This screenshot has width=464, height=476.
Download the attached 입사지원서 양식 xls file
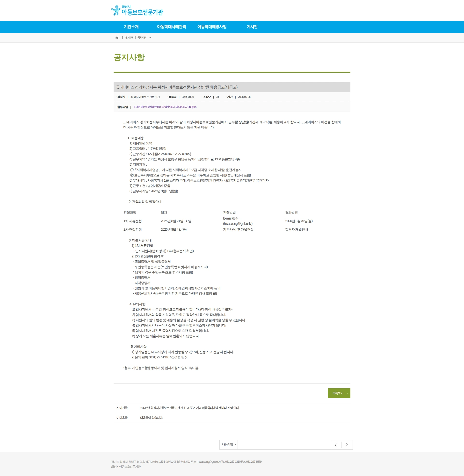click(165, 107)
